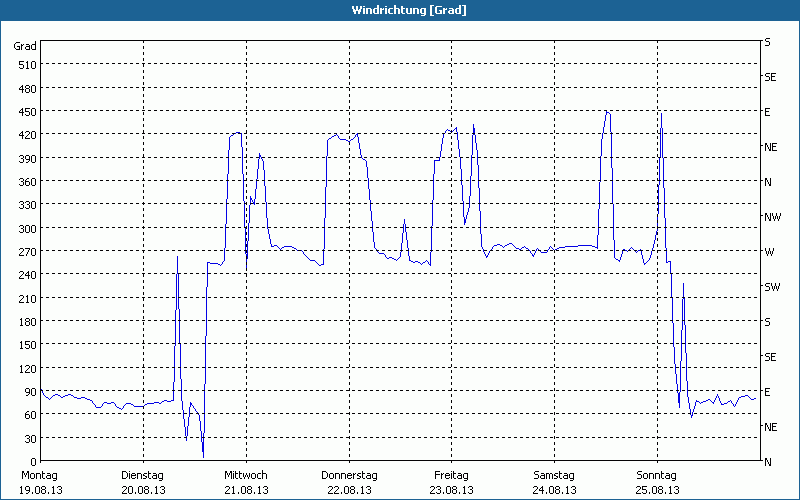Select the NW compass label on right axis
This screenshot has height=500, width=800.
click(771, 217)
